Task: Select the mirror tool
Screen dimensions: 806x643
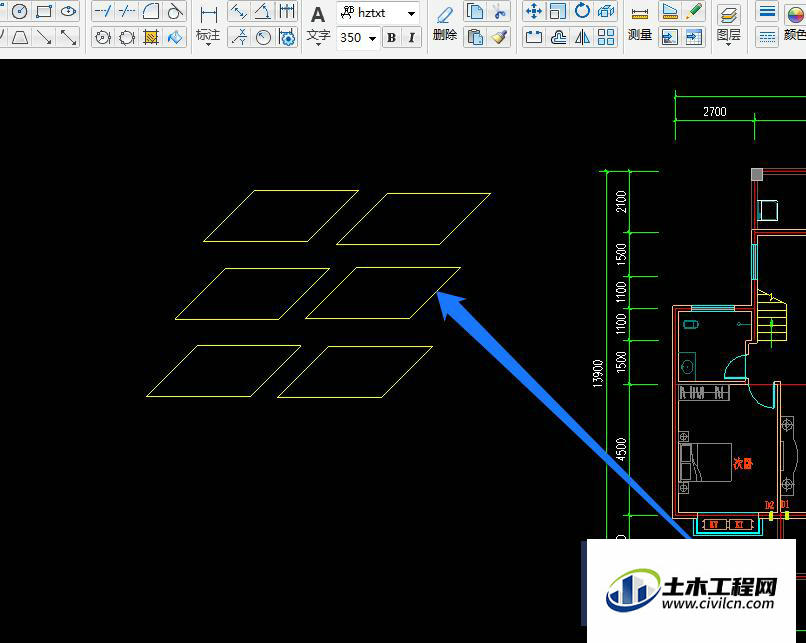Action: [582, 37]
